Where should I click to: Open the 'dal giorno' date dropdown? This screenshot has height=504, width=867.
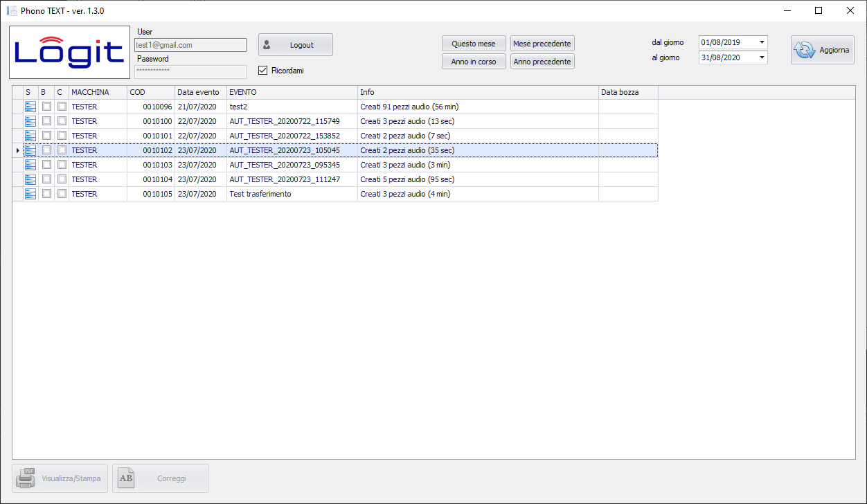(x=762, y=42)
